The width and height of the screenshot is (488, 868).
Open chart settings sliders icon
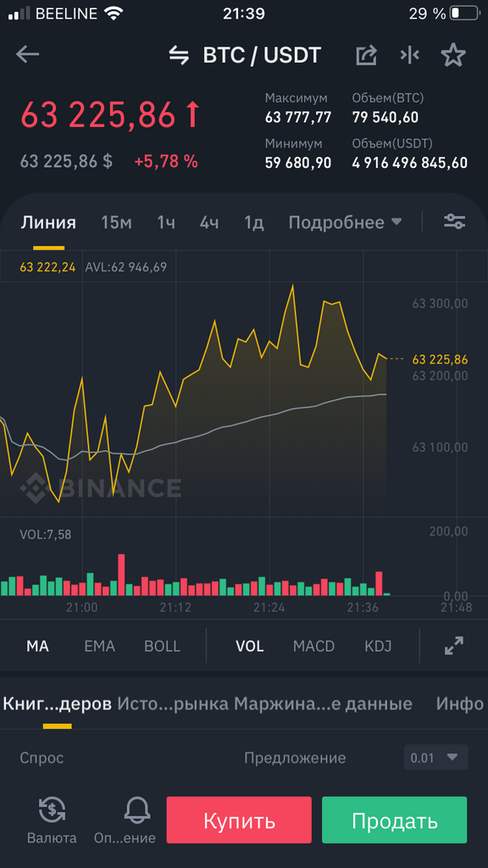click(x=454, y=222)
